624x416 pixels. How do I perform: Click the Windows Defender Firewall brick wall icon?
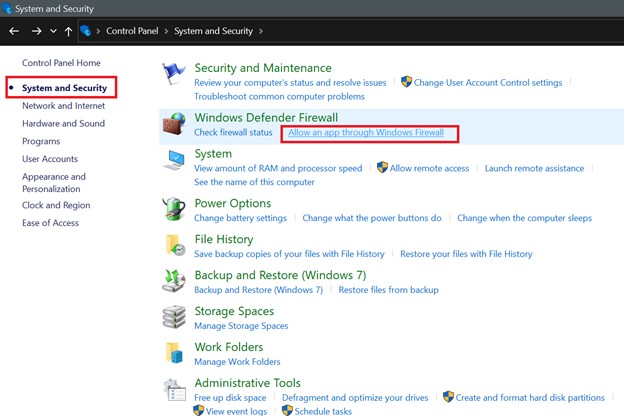point(174,124)
